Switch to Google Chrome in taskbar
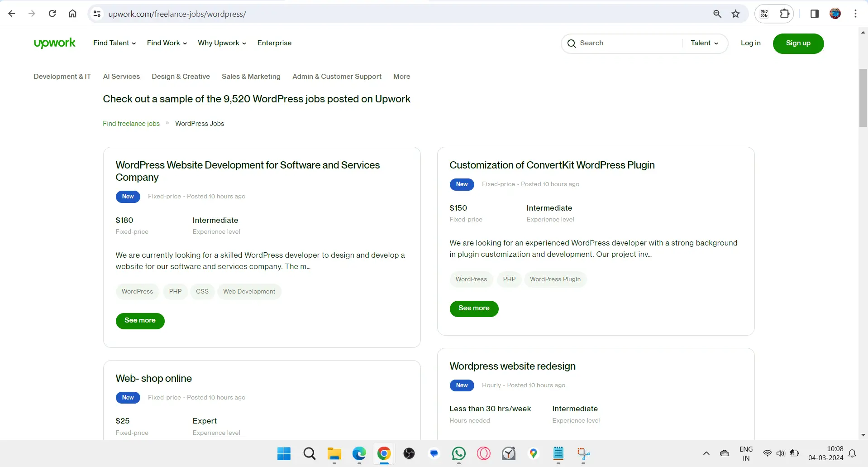Image resolution: width=868 pixels, height=467 pixels. 384,453
